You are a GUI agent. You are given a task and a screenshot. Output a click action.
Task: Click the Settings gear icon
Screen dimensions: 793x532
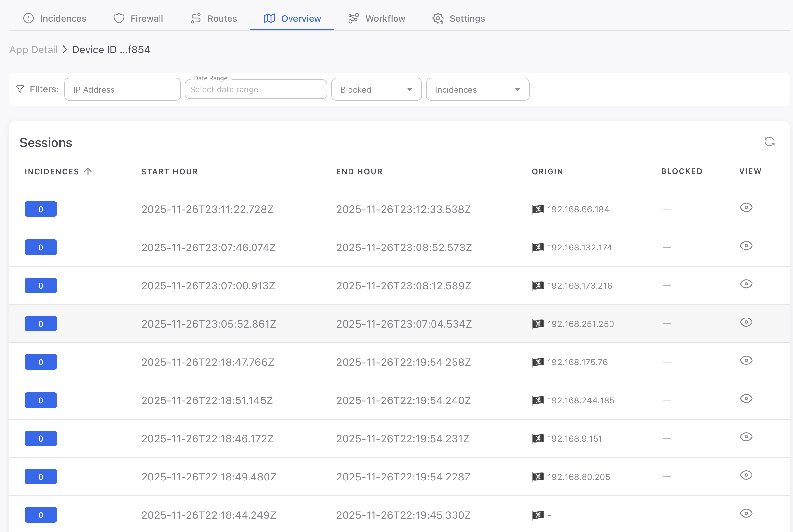coord(438,18)
